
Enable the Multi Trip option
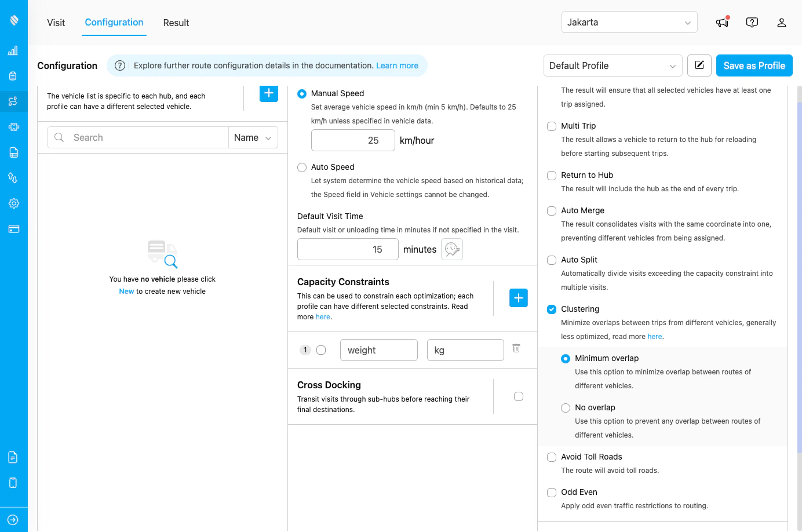pos(551,126)
